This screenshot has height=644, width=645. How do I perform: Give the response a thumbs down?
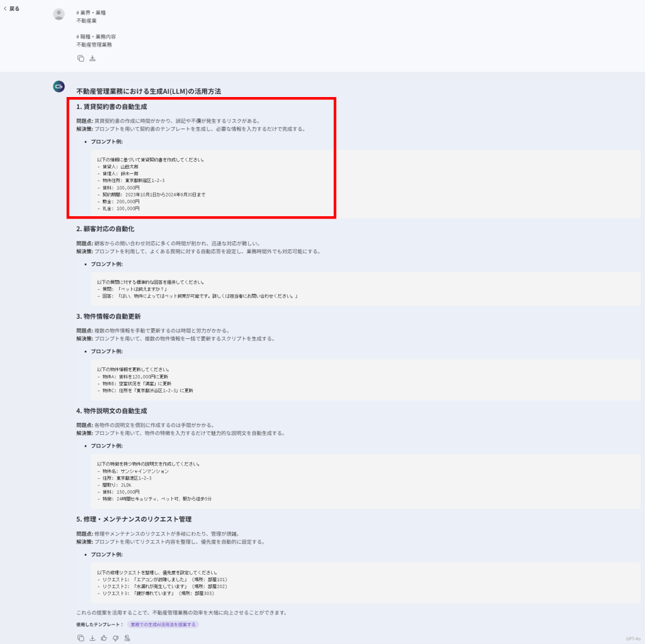pyautogui.click(x=115, y=638)
